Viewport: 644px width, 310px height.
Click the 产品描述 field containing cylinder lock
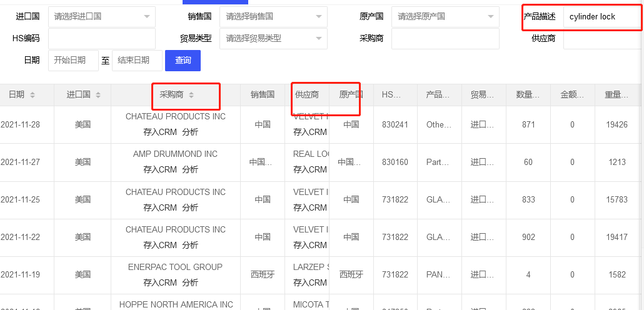[602, 17]
